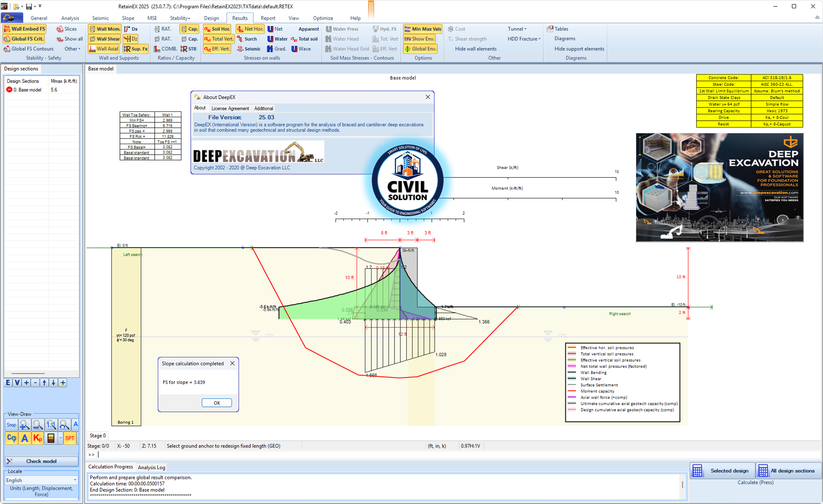Activate the Global Env. option
This screenshot has height=504, width=823.
pyautogui.click(x=420, y=48)
